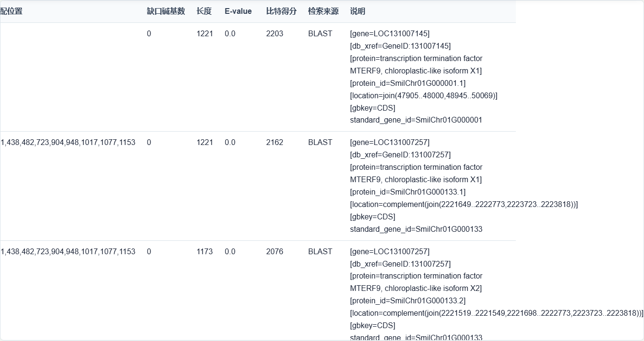This screenshot has width=644, height=341.
Task: Click location complement(join(2221519..2221549 text
Action: click(497, 313)
